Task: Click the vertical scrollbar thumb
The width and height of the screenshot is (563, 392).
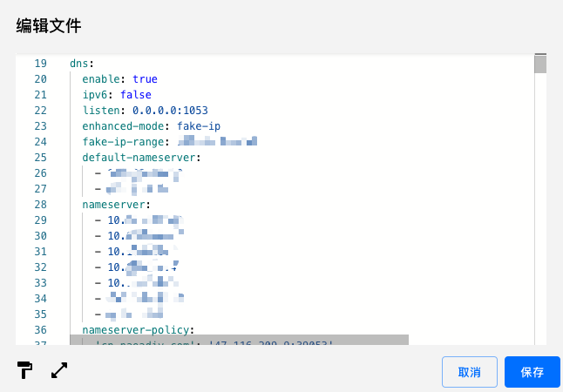Action: 539,64
